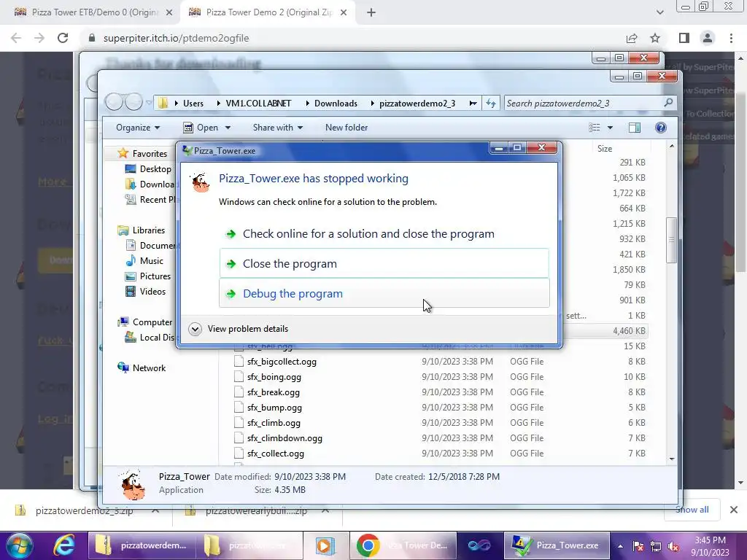
Task: Open Share with menu
Action: pos(278,128)
